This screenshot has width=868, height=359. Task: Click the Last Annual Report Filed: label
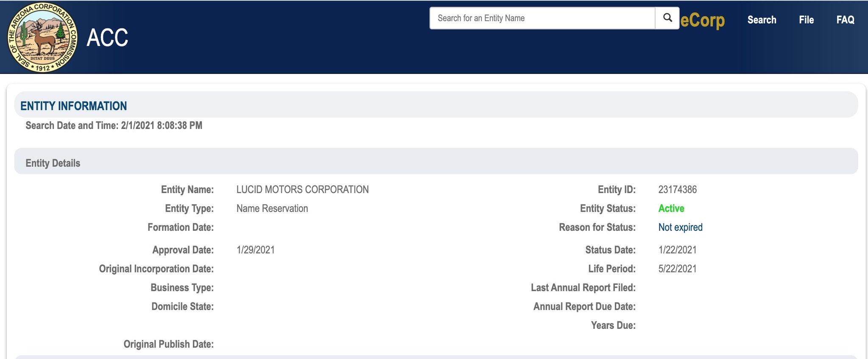(x=583, y=288)
